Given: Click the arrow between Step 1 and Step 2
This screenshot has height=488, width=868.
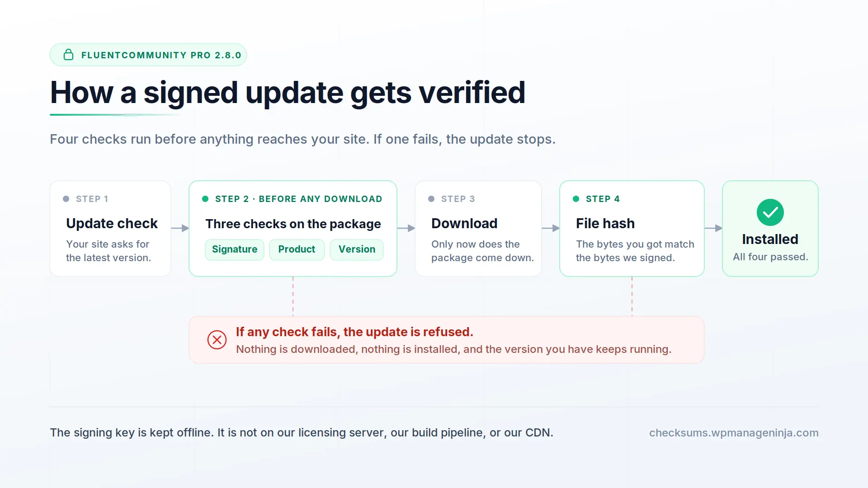Looking at the screenshot, I should (180, 228).
